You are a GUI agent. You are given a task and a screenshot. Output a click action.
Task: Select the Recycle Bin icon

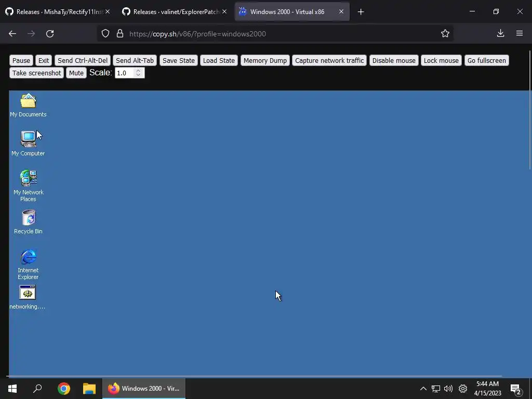coord(28,222)
